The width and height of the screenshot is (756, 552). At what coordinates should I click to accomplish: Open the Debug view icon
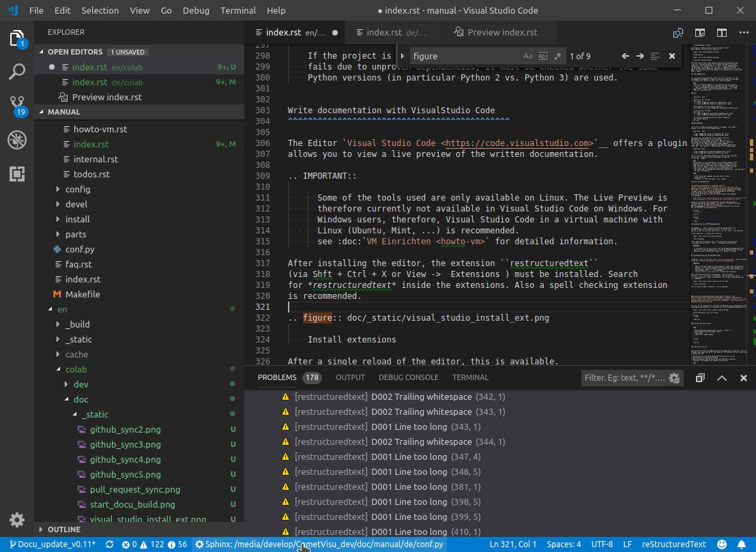click(17, 140)
